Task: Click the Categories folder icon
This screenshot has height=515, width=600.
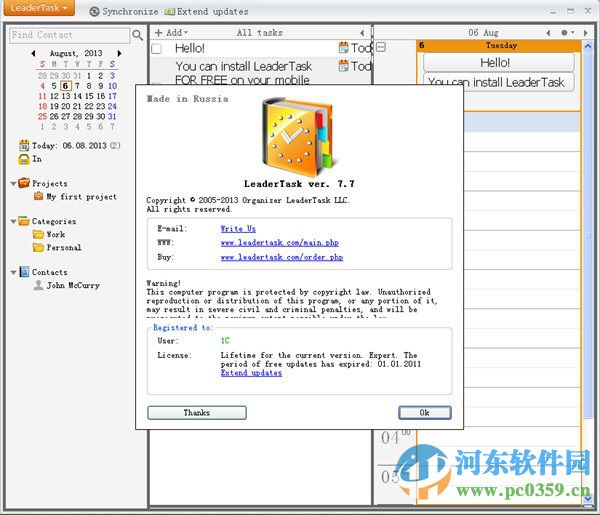Action: click(x=24, y=221)
